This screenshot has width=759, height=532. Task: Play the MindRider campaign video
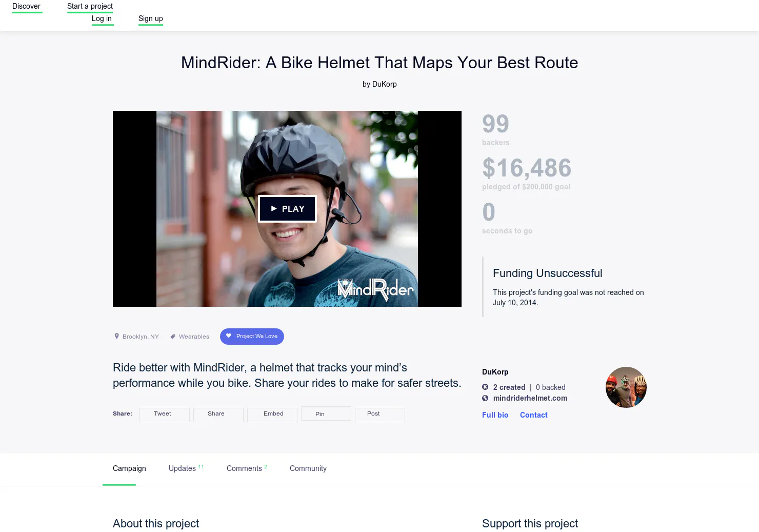pyautogui.click(x=287, y=209)
